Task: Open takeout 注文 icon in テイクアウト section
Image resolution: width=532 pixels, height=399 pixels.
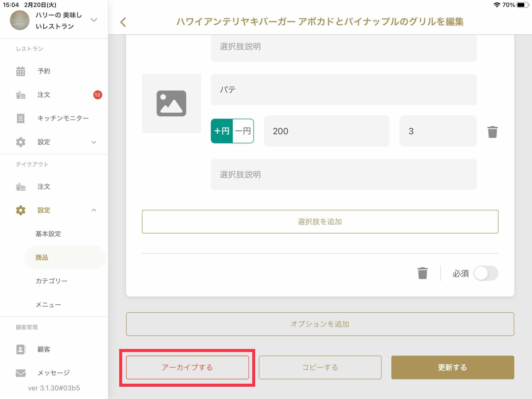Action: tap(21, 187)
